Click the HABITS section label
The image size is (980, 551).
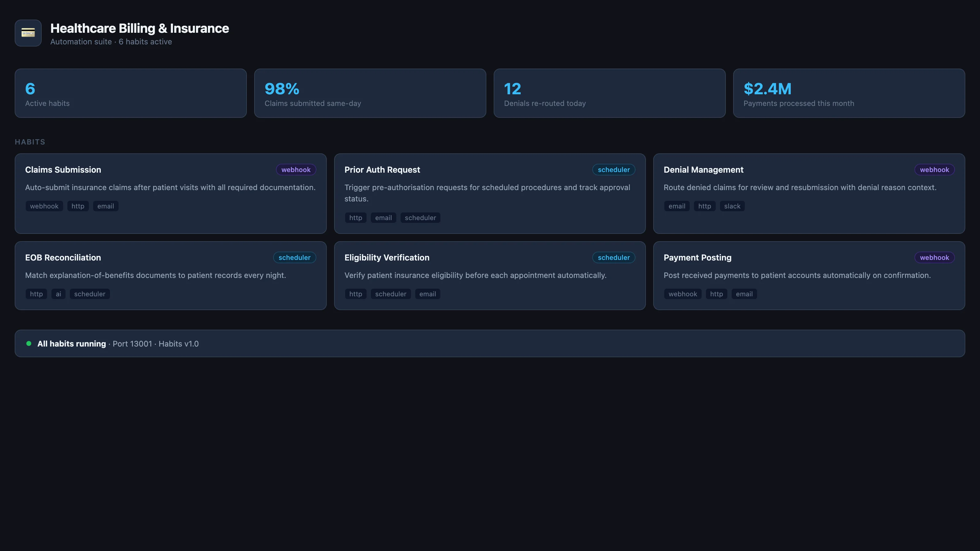point(30,142)
